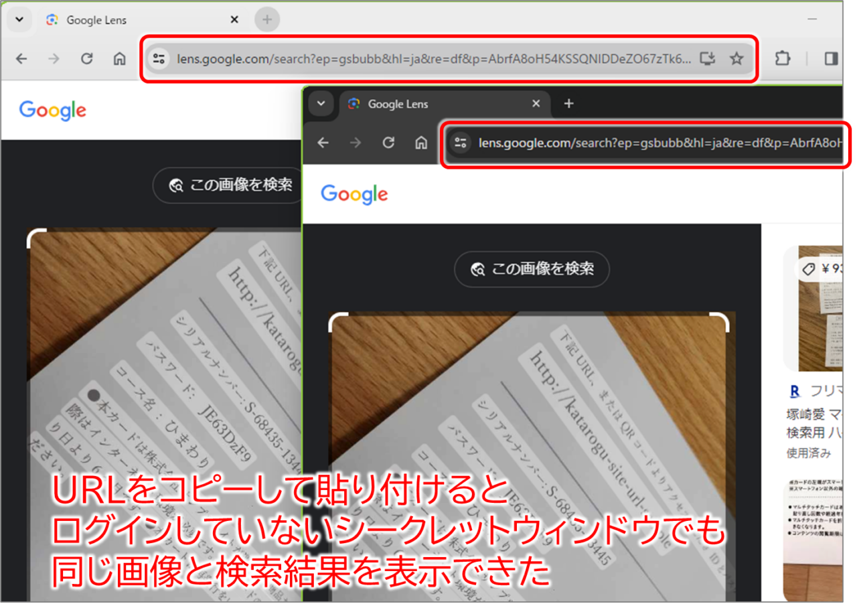Bookmark this page with star icon

[x=736, y=59]
